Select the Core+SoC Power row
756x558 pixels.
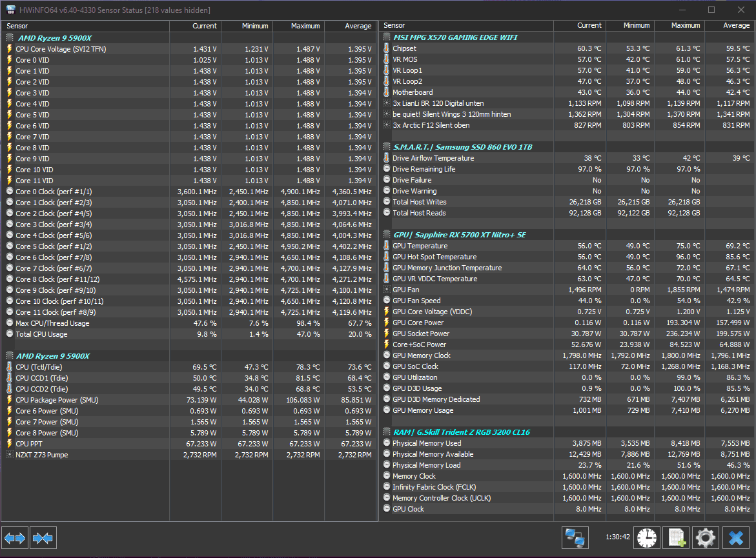(x=566, y=344)
